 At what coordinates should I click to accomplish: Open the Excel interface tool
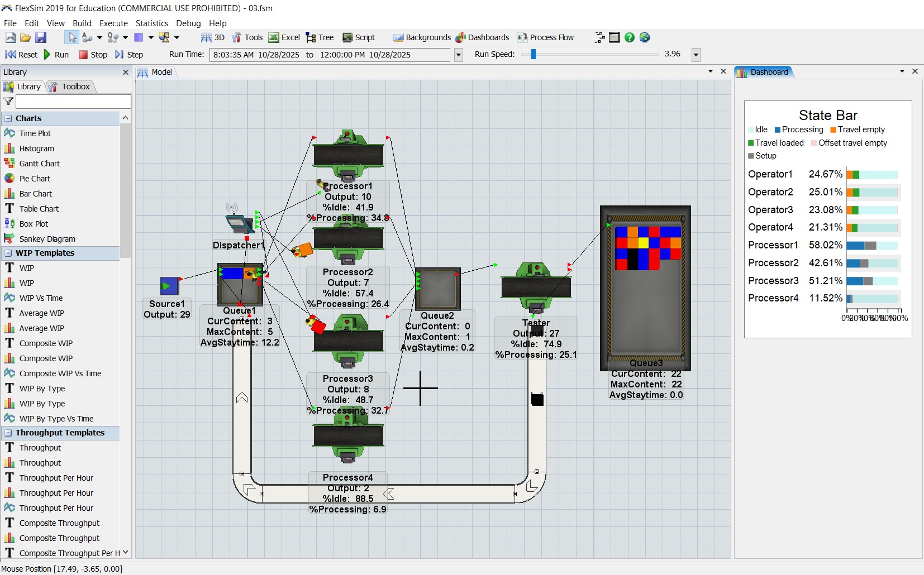pos(284,37)
